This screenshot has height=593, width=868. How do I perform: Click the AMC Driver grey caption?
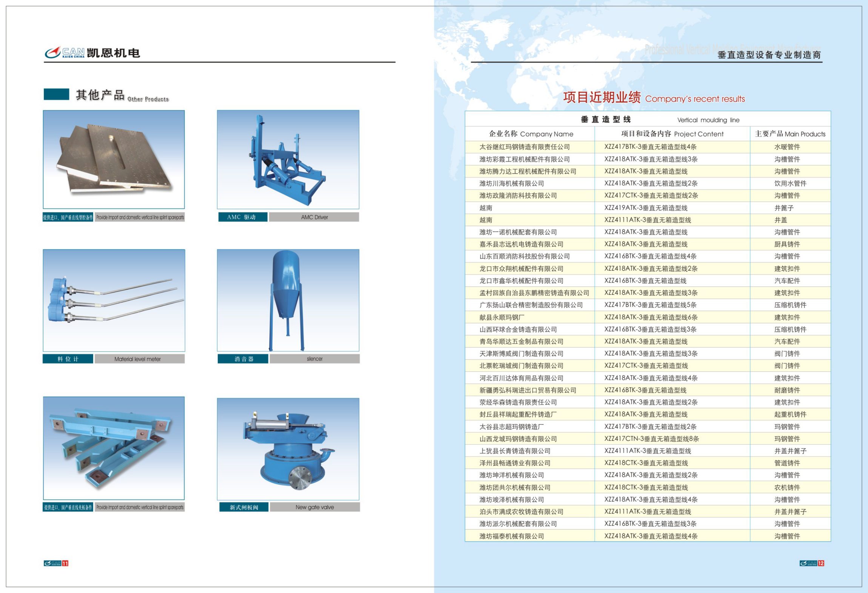pyautogui.click(x=314, y=217)
